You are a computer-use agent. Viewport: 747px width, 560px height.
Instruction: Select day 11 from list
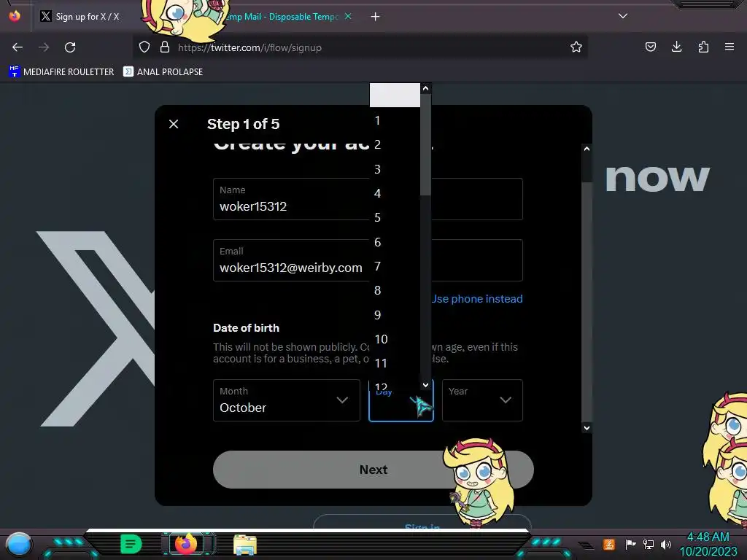[395, 363]
